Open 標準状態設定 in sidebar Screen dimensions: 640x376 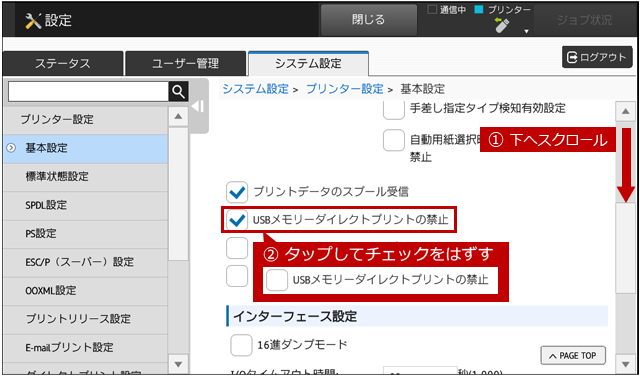(x=86, y=177)
